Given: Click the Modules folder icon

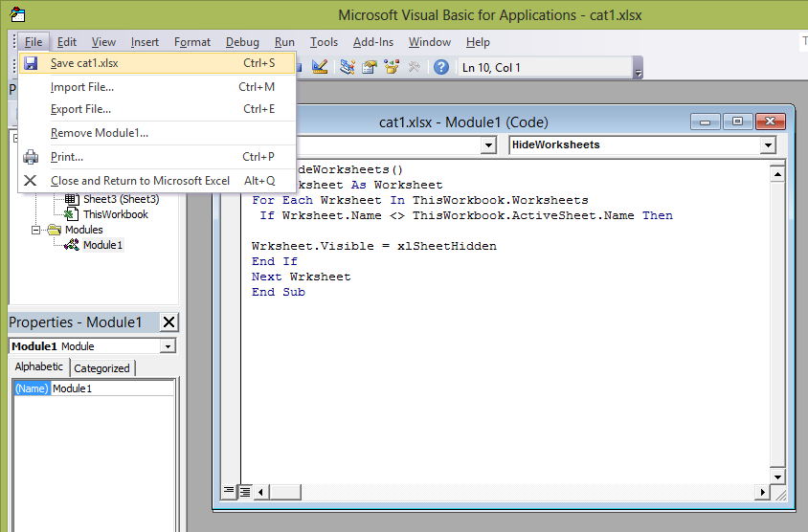Looking at the screenshot, I should [55, 230].
